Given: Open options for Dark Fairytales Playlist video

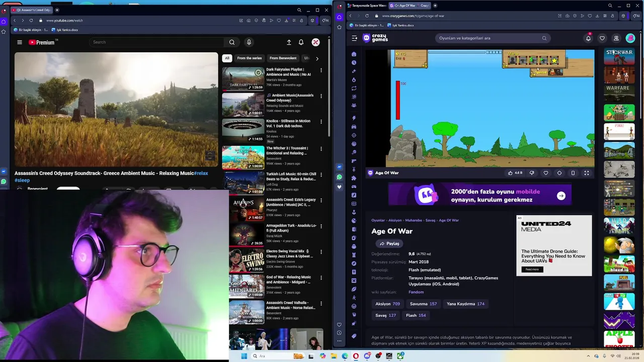Looking at the screenshot, I should tap(321, 70).
